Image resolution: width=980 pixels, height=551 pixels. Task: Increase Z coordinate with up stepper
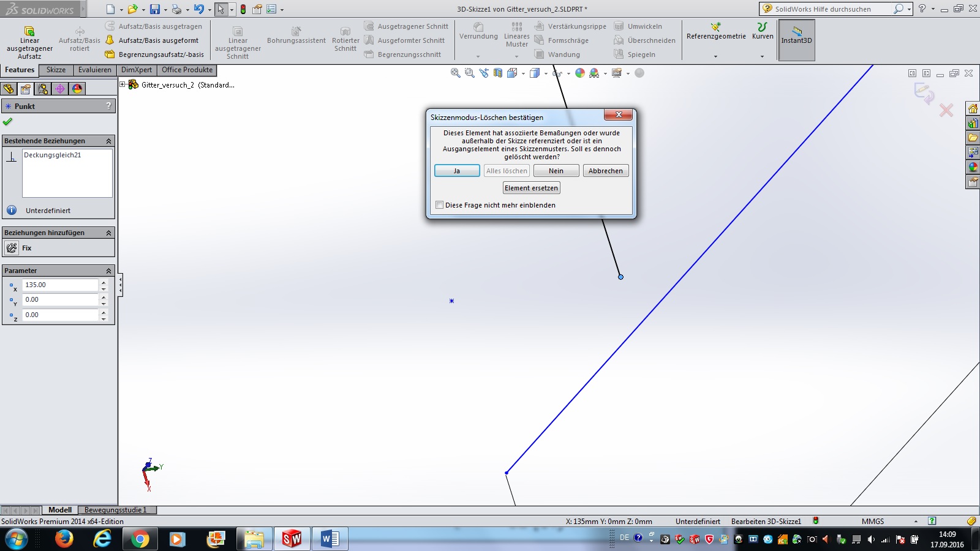click(x=104, y=312)
